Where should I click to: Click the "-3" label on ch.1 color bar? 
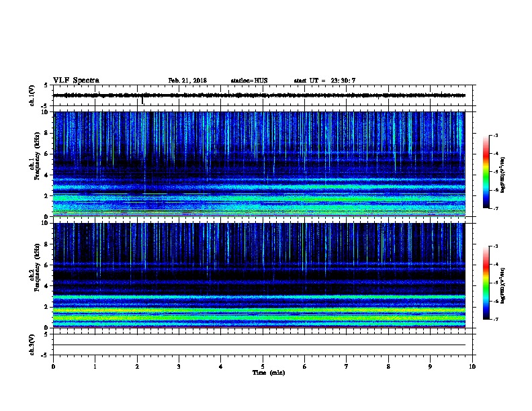(x=496, y=135)
